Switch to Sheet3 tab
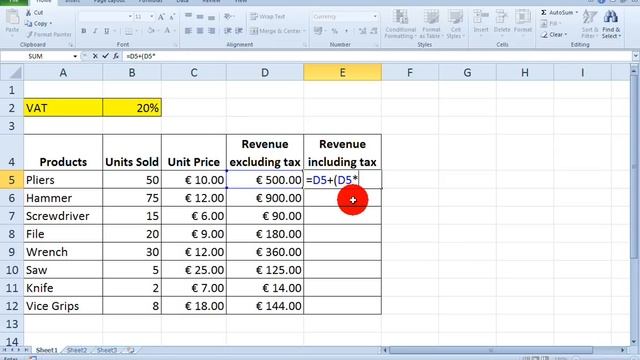 click(107, 350)
